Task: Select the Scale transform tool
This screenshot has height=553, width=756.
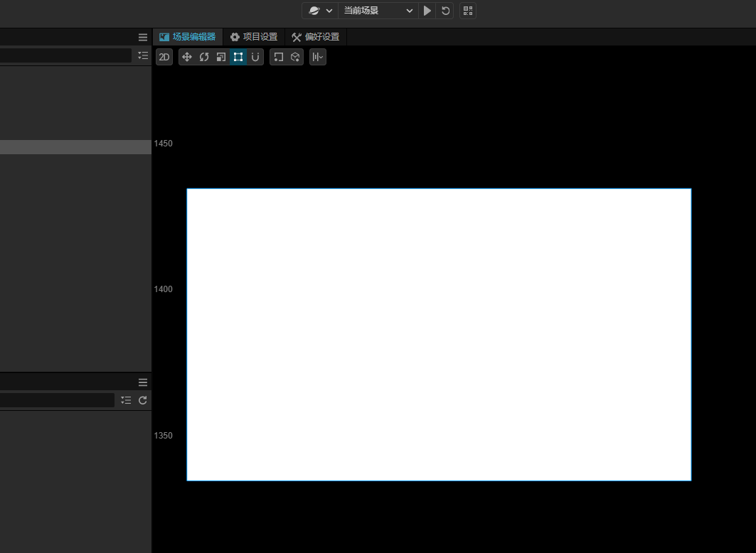Action: [220, 57]
